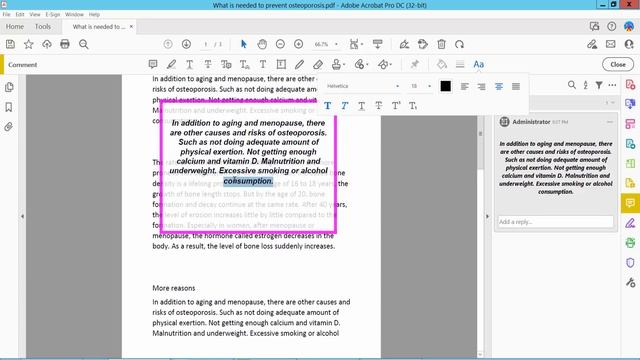Viewport: 640px width, 360px height.
Task: Collapse the right comments pane arrow
Action: (x=487, y=216)
